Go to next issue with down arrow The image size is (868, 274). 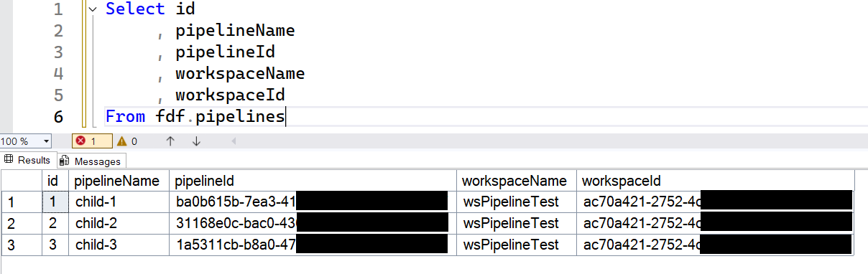click(x=196, y=141)
